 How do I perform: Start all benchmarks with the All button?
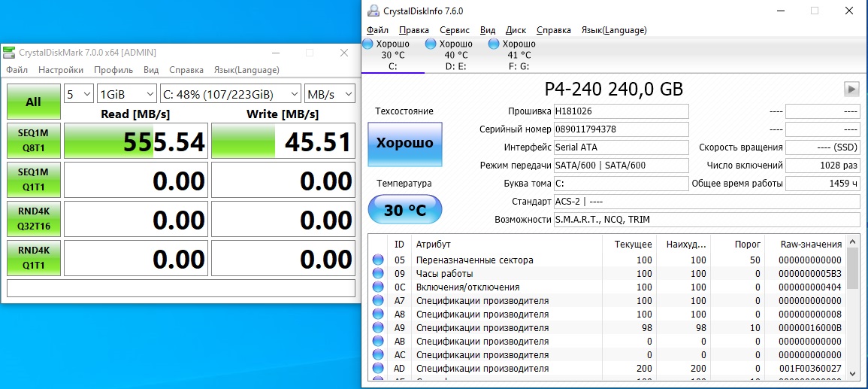pyautogui.click(x=33, y=102)
